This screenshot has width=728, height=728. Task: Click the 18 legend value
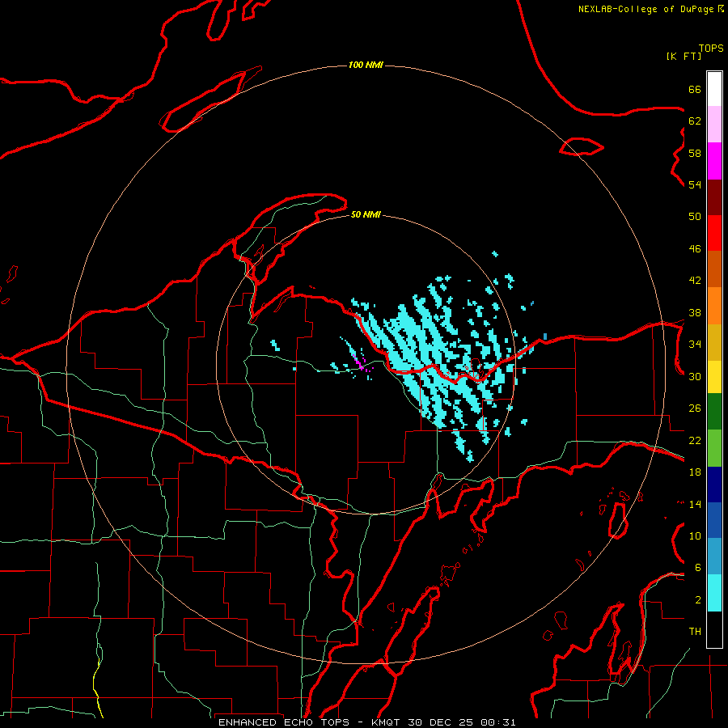tap(695, 472)
